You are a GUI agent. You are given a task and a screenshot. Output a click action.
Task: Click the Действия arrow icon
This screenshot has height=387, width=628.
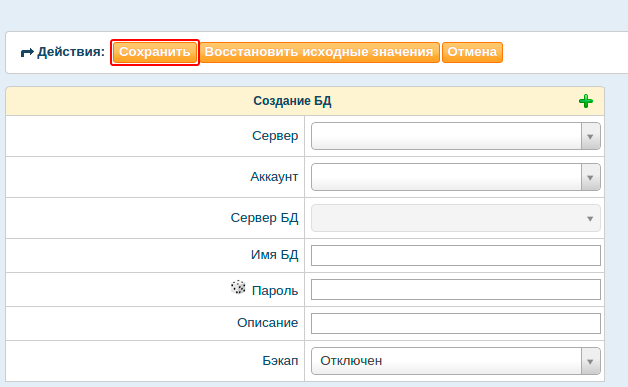pos(27,52)
